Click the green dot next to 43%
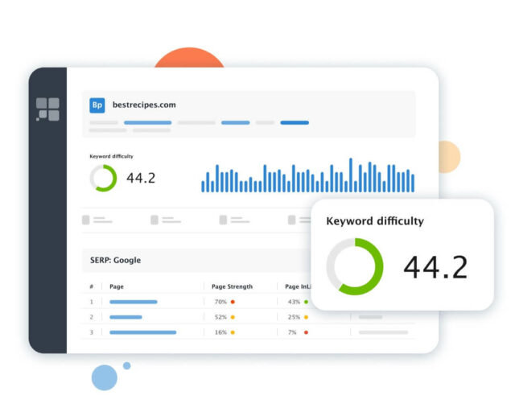 [306, 302]
